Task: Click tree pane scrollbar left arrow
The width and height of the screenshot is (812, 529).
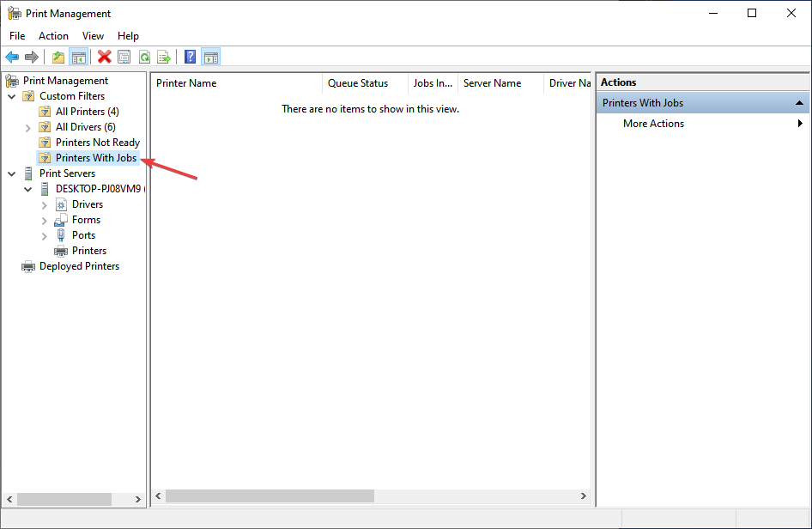Action: [9, 499]
